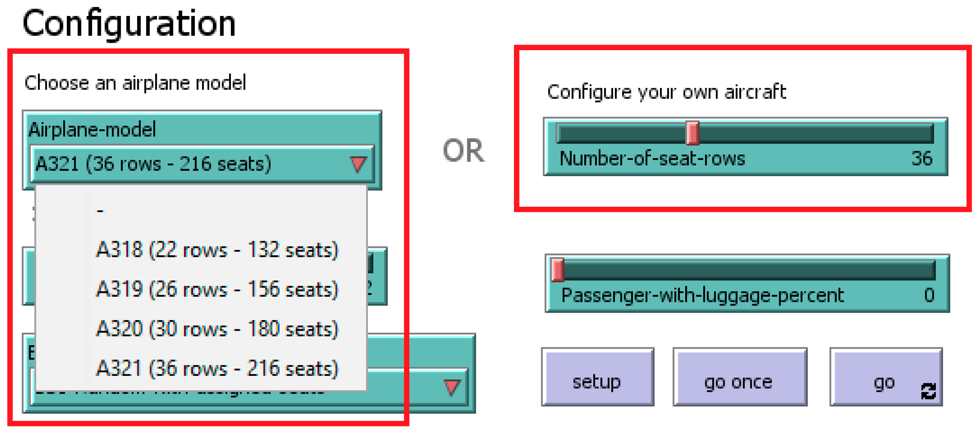Choose A319 (26 rows - 156 seats)
Image resolution: width=980 pixels, height=434 pixels.
point(217,289)
